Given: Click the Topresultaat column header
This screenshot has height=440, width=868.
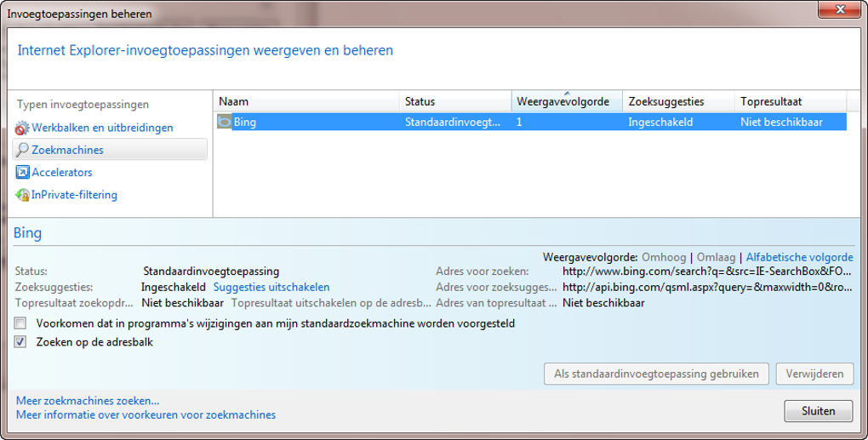Looking at the screenshot, I should 791,101.
